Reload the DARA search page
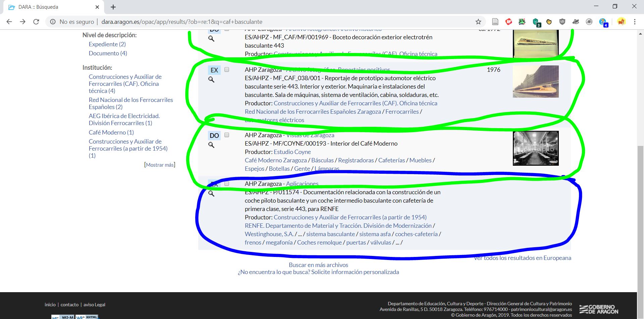Viewport: 644px width, 319px height. pos(36,22)
